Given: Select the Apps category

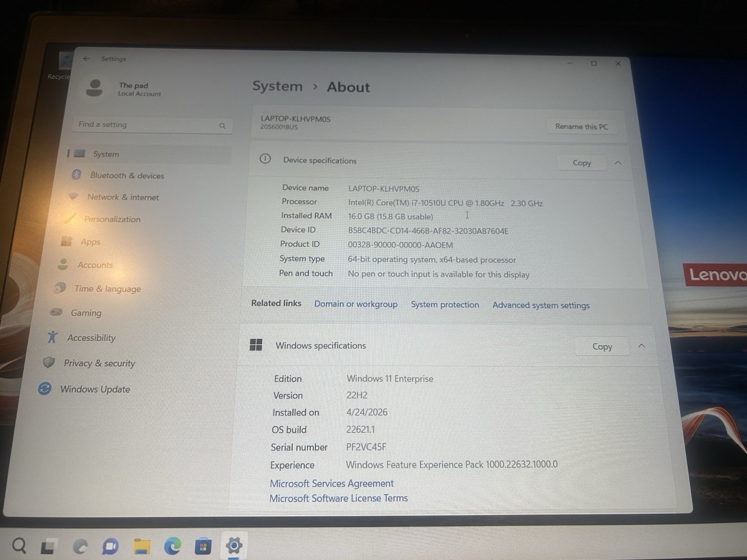Looking at the screenshot, I should click(91, 242).
